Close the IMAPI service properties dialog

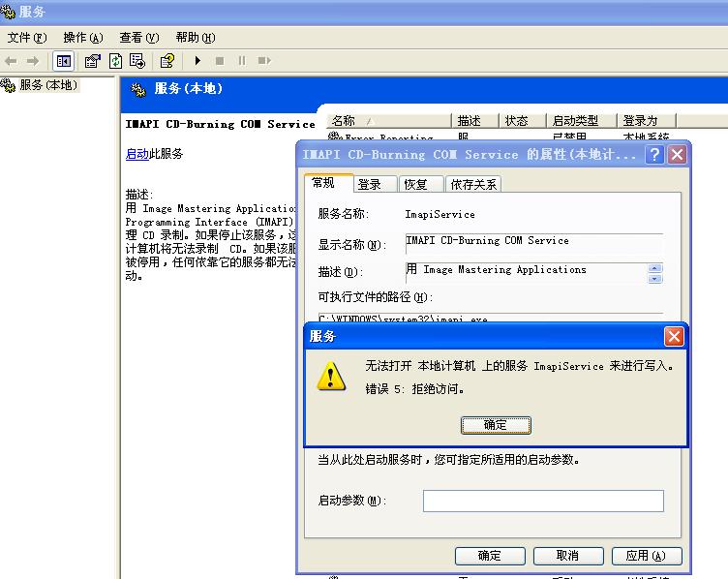(677, 154)
